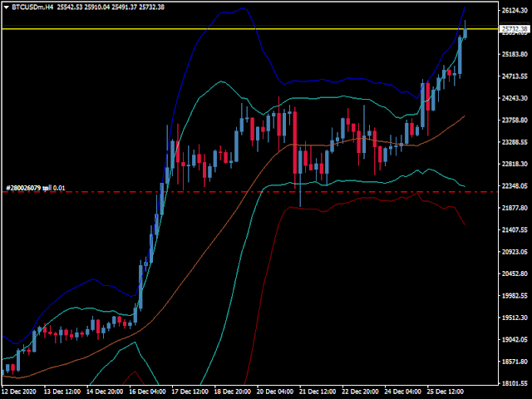532x399 pixels.
Task: Click time axis label 20 Dec 04:00
Action: 275,392
